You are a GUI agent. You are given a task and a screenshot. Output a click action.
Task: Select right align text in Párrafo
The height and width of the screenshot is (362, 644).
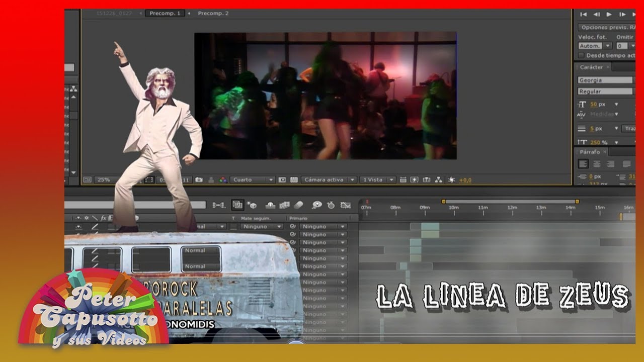pos(610,164)
